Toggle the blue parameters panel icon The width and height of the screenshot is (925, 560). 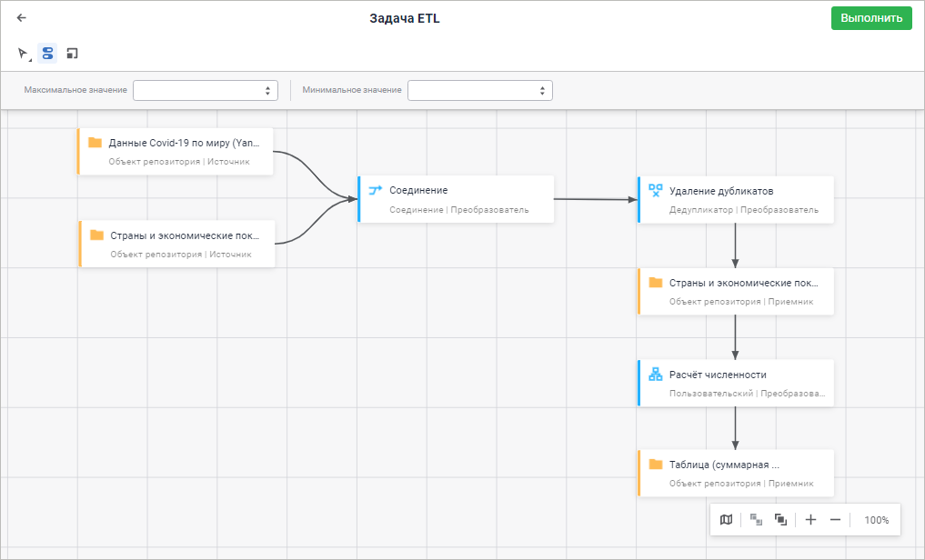click(48, 54)
